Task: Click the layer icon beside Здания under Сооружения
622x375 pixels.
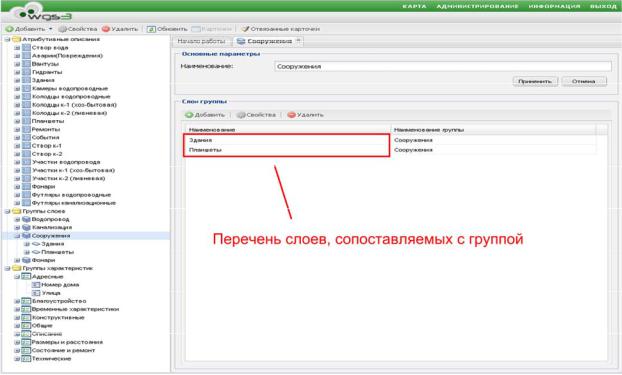Action: click(36, 244)
